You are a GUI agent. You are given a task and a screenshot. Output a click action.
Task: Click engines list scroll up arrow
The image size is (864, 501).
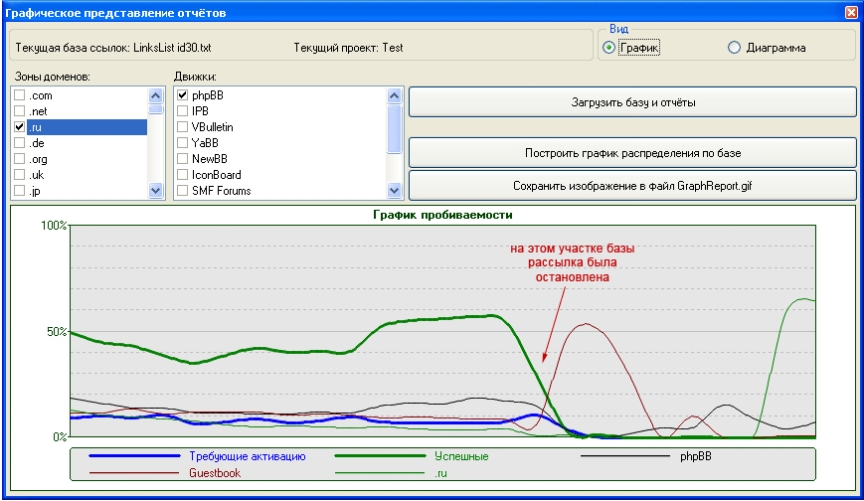tap(394, 96)
